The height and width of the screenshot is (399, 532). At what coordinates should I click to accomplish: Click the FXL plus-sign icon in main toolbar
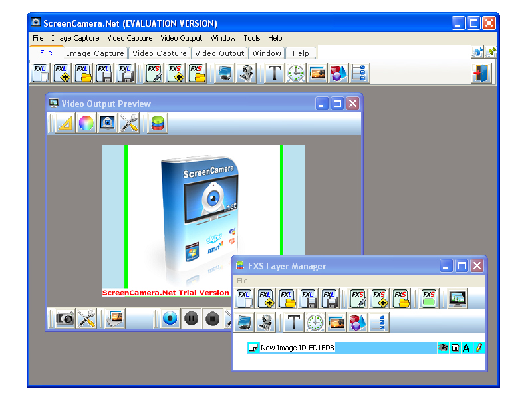[62, 73]
